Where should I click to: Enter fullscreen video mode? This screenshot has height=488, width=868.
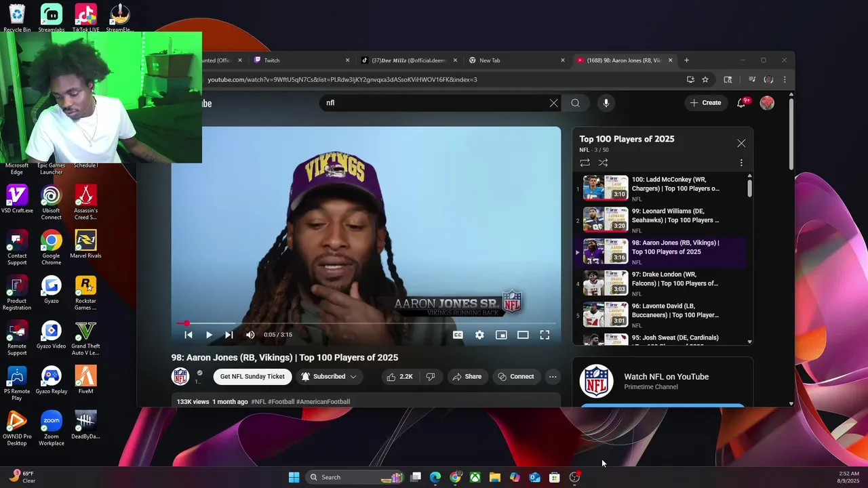pyautogui.click(x=545, y=335)
